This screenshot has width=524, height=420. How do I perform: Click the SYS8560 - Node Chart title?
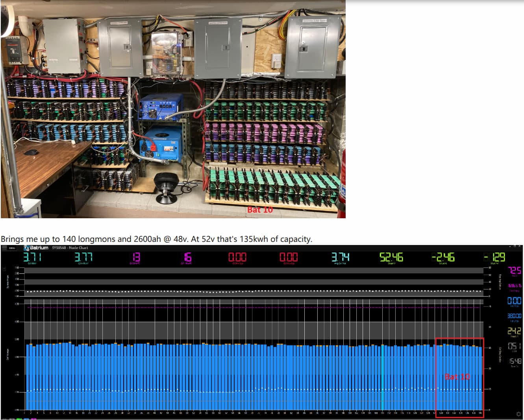coord(70,248)
